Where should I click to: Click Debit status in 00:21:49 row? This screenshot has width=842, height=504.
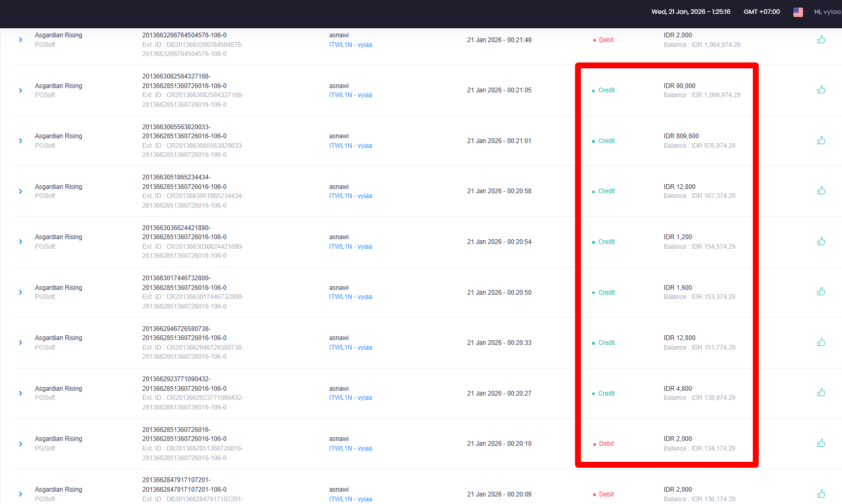click(607, 40)
